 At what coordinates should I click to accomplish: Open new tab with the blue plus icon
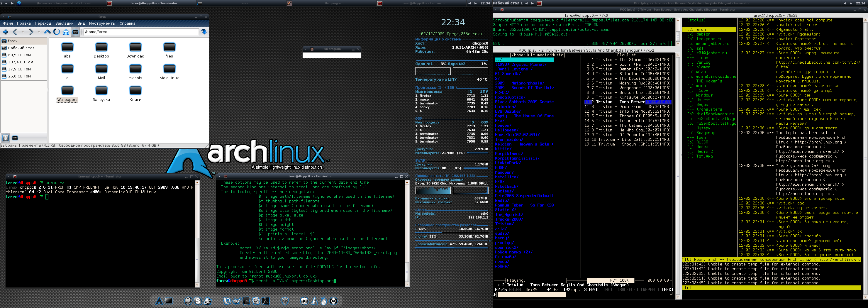point(6,32)
